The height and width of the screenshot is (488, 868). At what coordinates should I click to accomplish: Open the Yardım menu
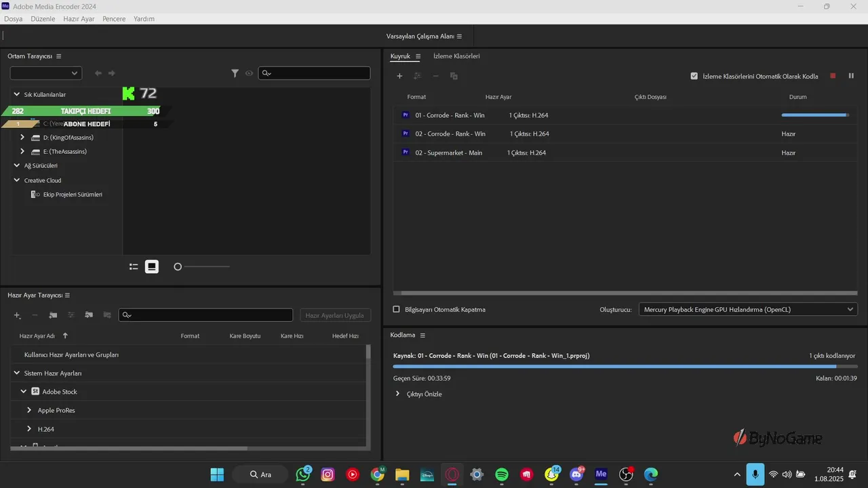point(144,19)
